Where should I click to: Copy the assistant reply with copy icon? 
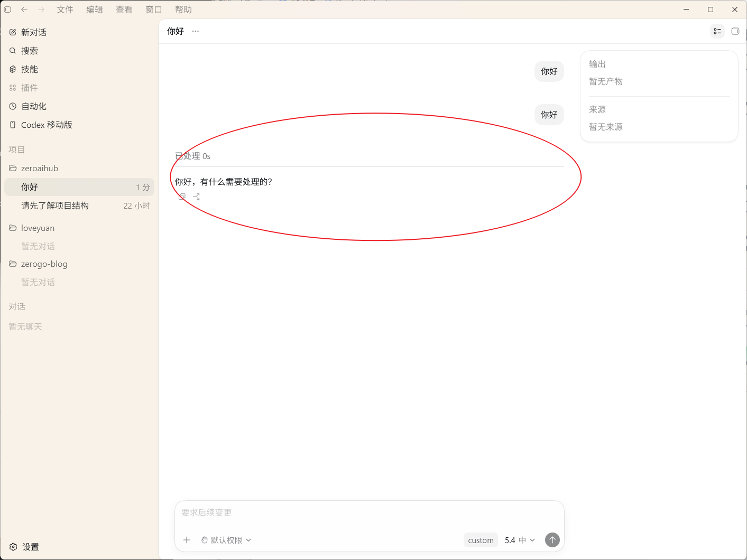click(x=182, y=197)
